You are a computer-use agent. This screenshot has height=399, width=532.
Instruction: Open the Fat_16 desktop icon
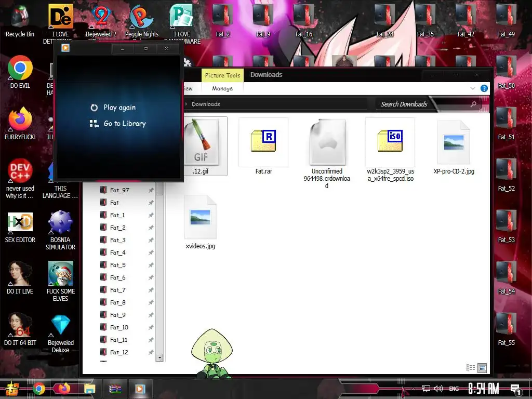303,21
